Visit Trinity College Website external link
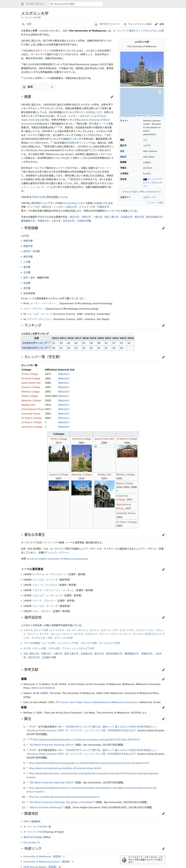The image size is (186, 868). point(63,374)
